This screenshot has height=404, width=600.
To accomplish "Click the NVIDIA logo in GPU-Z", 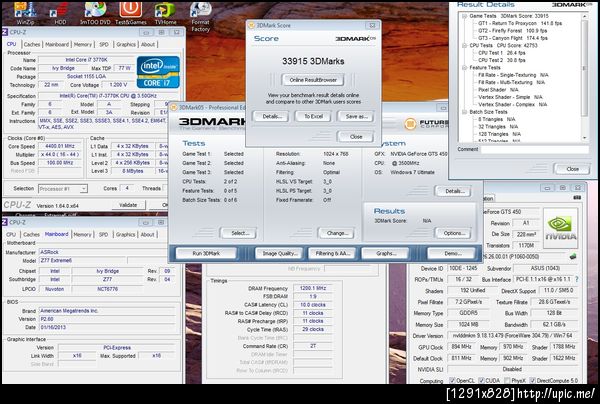I will click(x=561, y=228).
